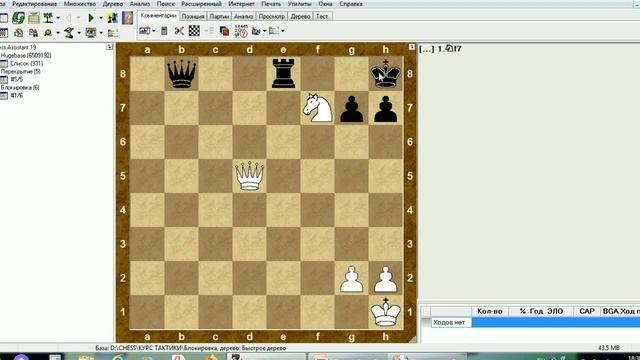Click the chess pieces icon on yellow-blue background
Screen dimensions: 640x360
112,18
